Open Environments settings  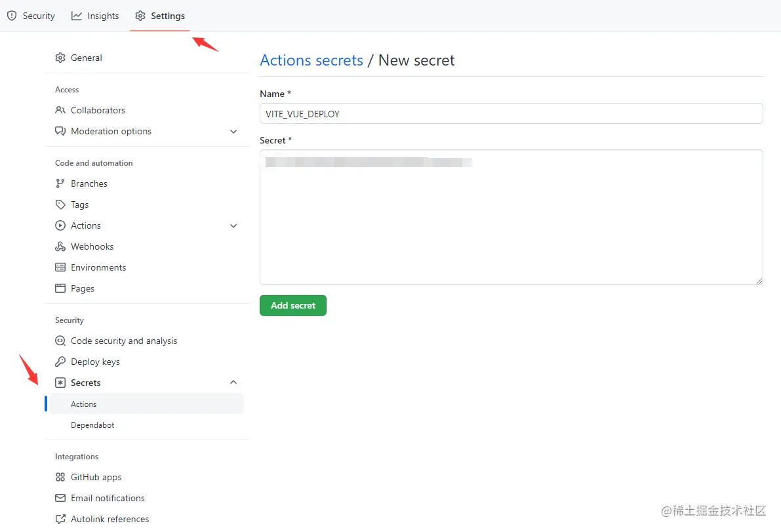[x=147, y=267]
